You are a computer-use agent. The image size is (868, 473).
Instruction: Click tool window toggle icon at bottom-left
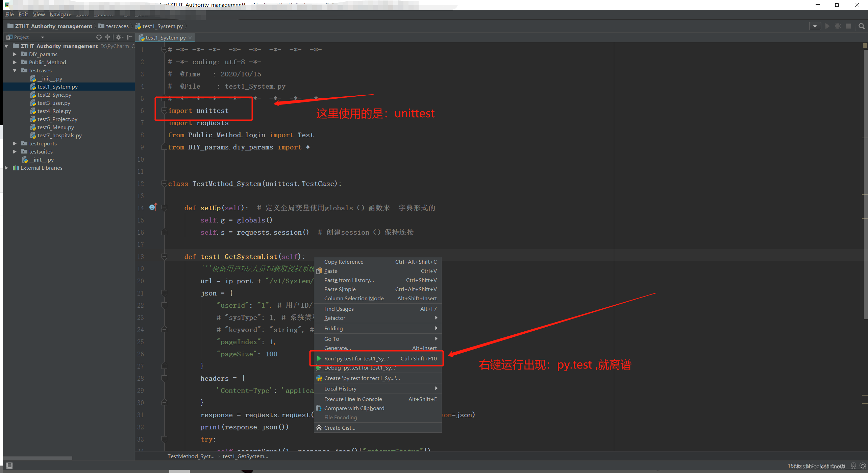[9, 466]
